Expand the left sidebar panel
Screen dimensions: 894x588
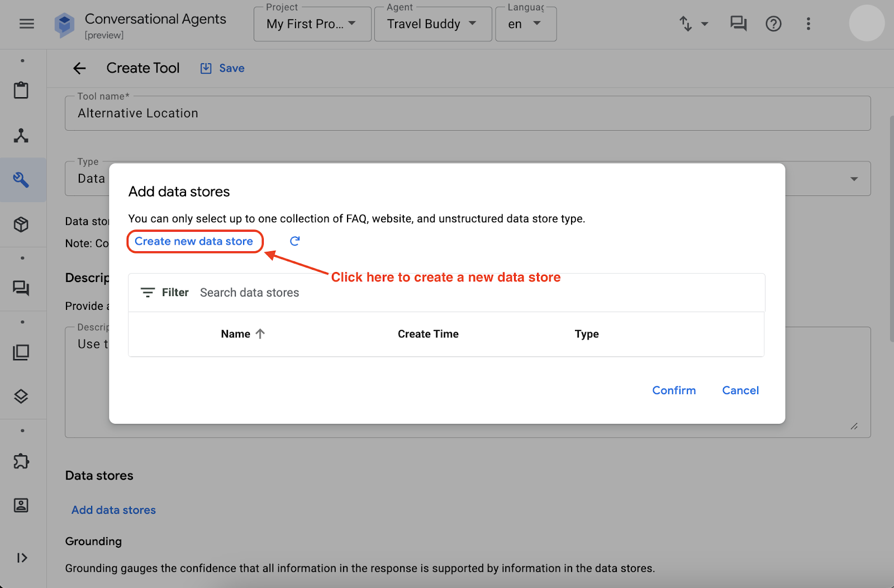click(x=22, y=558)
